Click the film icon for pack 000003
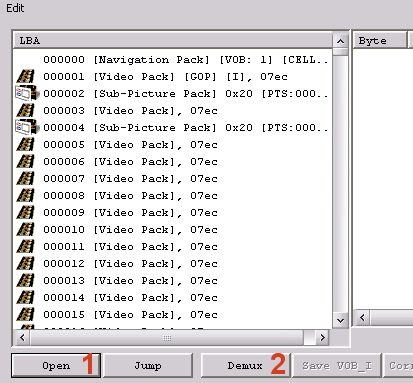The width and height of the screenshot is (413, 383). pyautogui.click(x=26, y=111)
